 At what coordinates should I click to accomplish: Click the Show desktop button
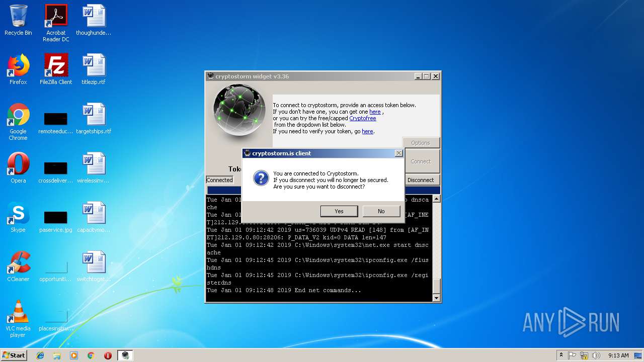pos(638,355)
